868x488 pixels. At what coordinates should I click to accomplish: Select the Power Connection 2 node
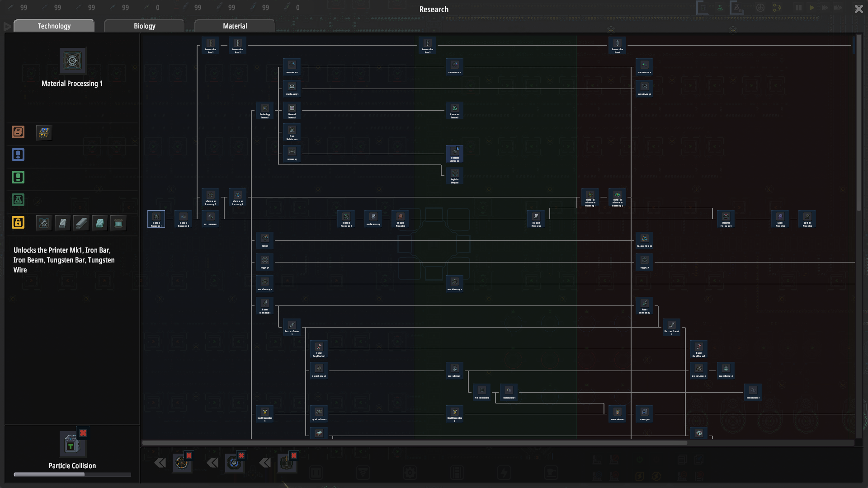click(x=645, y=305)
